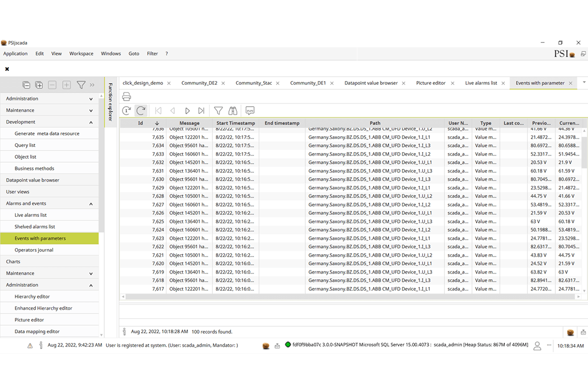
Task: Open the Goto menu
Action: (x=134, y=54)
